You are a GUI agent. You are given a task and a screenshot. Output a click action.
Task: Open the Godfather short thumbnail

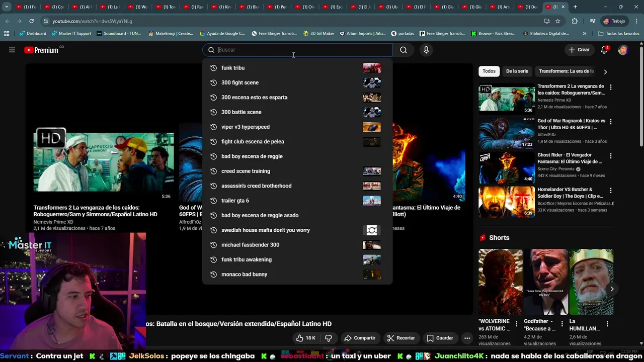click(x=546, y=282)
